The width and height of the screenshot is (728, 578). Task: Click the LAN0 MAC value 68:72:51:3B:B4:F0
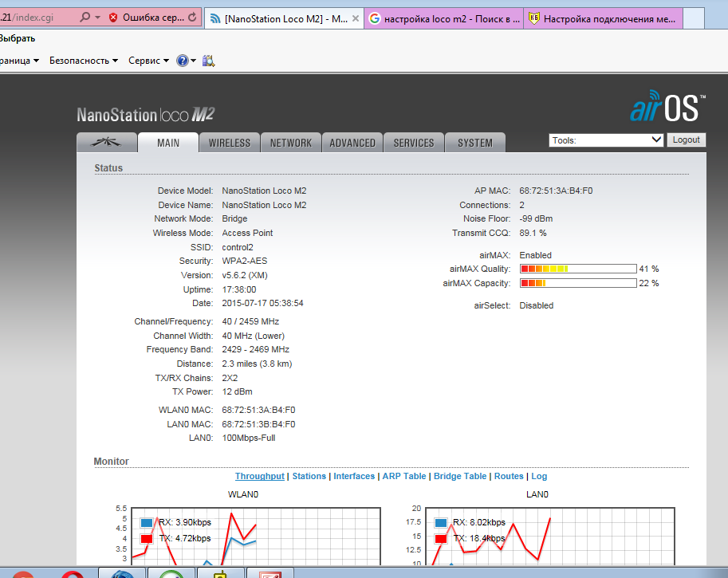(x=258, y=424)
